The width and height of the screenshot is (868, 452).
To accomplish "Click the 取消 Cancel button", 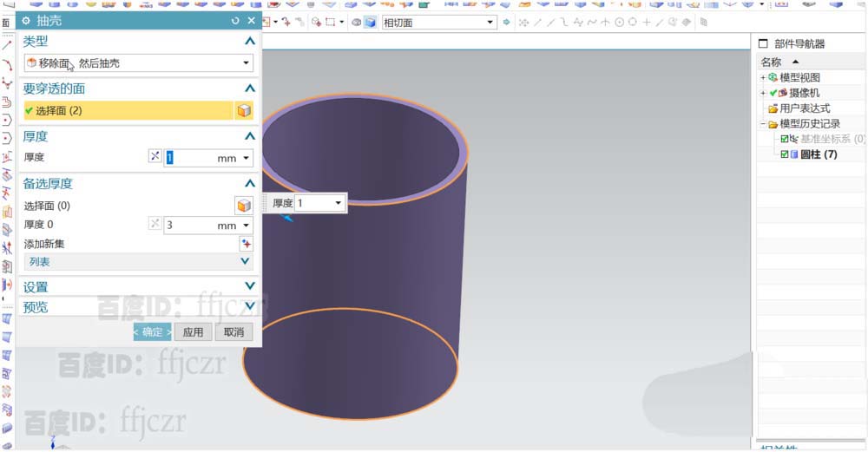I will pyautogui.click(x=233, y=332).
